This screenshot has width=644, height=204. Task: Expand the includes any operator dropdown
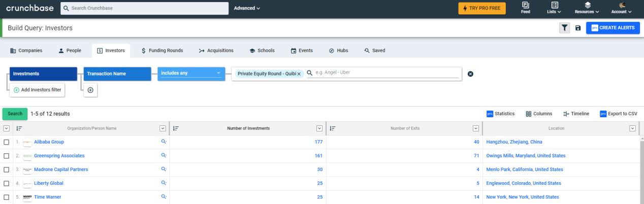191,74
